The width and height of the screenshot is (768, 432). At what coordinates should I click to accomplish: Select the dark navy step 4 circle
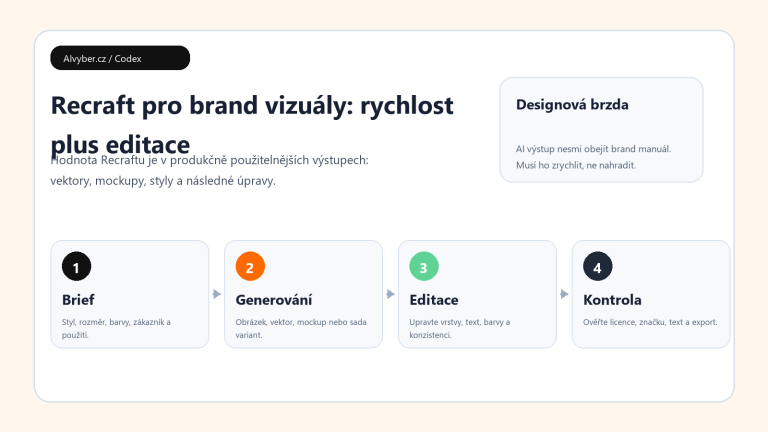[x=598, y=266]
